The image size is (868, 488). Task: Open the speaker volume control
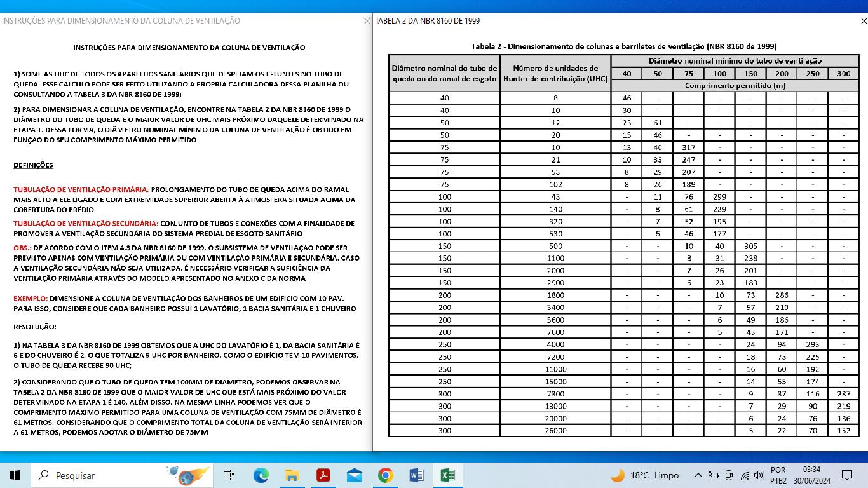coord(758,475)
